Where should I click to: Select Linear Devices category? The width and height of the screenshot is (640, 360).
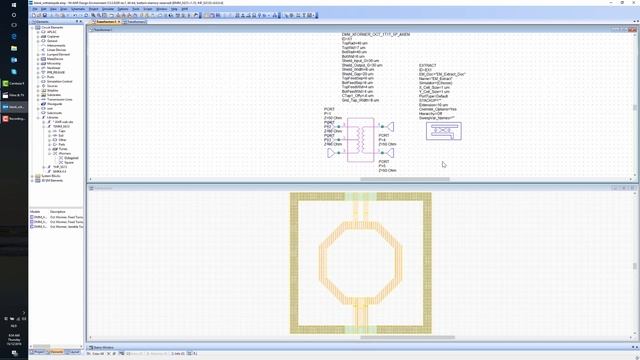pos(56,50)
